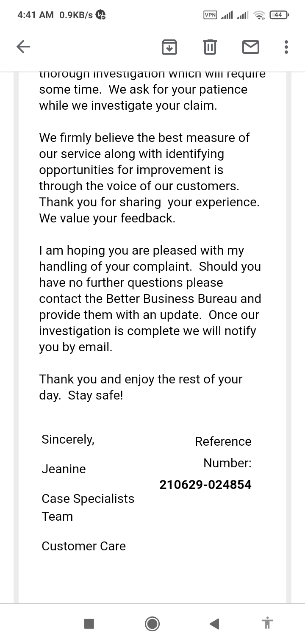
Task: Archive this email
Action: point(169,47)
